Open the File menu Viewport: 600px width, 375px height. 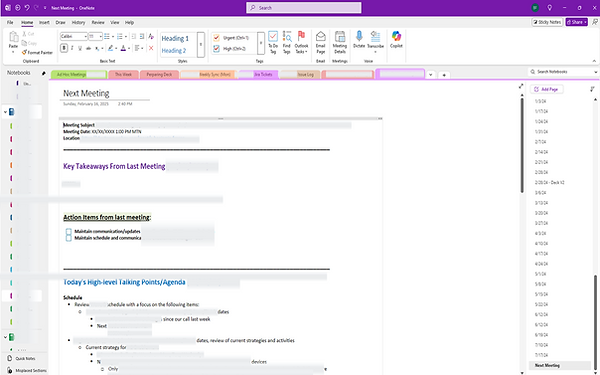[10, 23]
